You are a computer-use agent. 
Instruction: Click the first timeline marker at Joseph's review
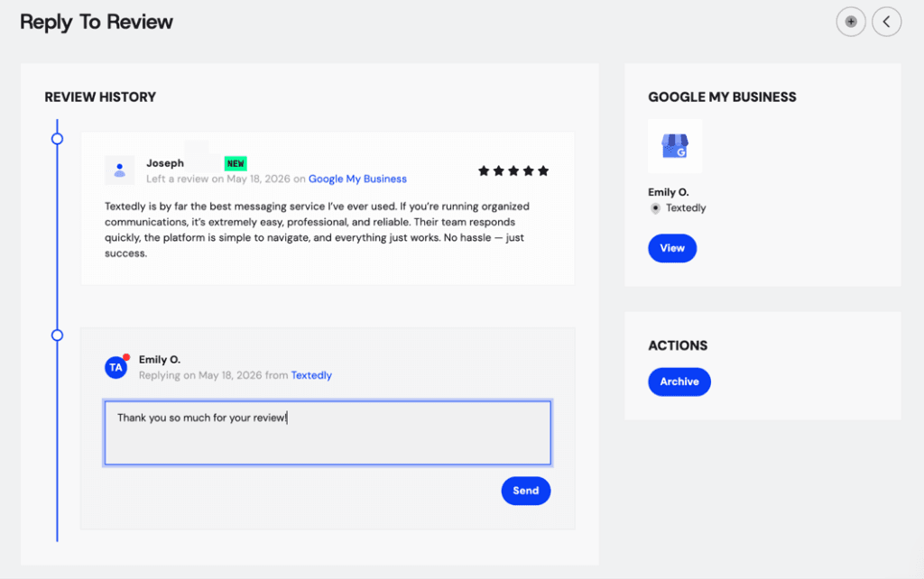point(57,139)
